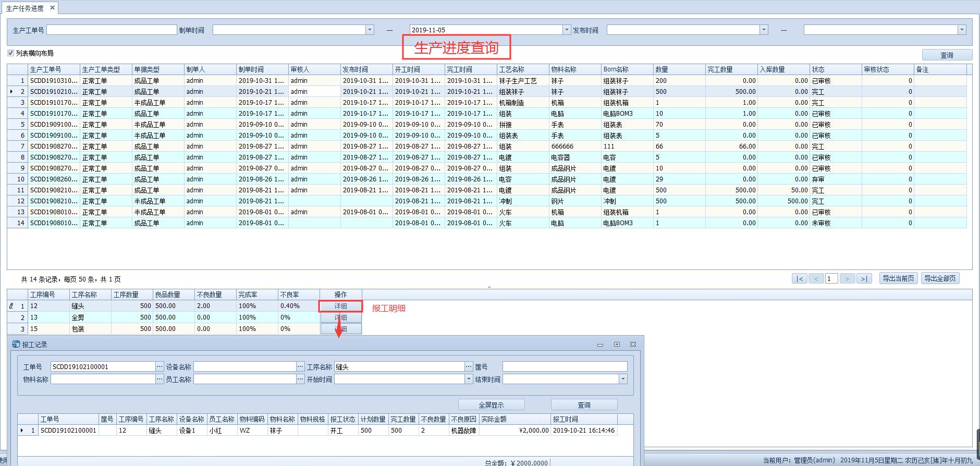Select row 14 with 未审核 status
This screenshot has height=466, width=980.
[x=486, y=223]
